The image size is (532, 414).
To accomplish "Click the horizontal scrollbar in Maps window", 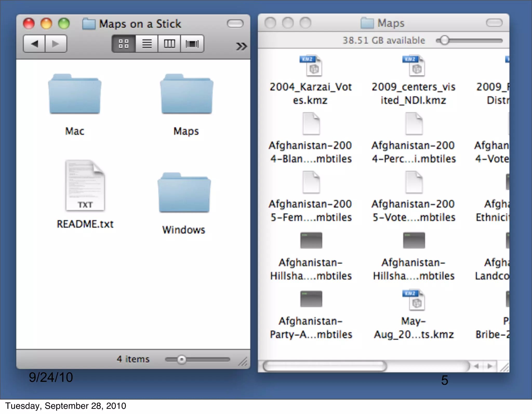I will coord(325,366).
